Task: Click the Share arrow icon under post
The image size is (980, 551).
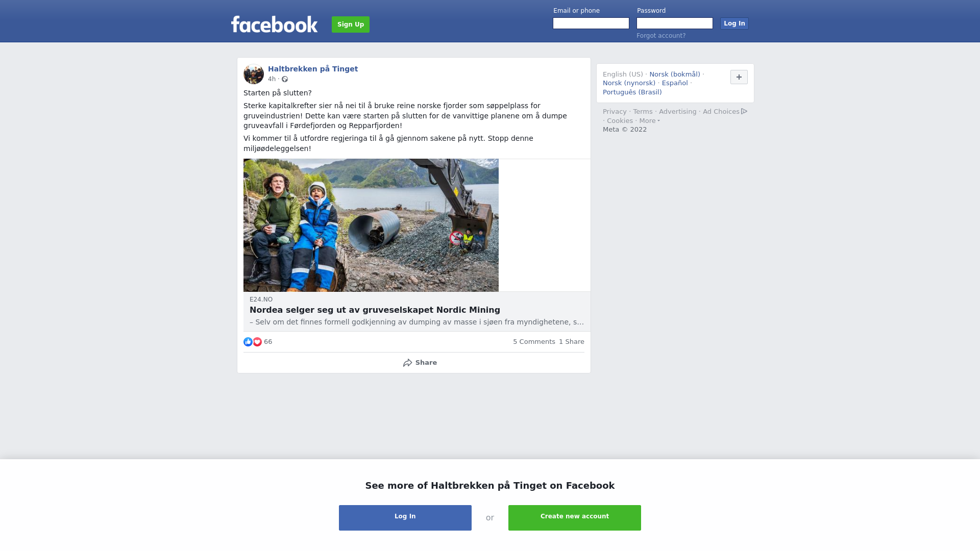Action: (x=407, y=363)
